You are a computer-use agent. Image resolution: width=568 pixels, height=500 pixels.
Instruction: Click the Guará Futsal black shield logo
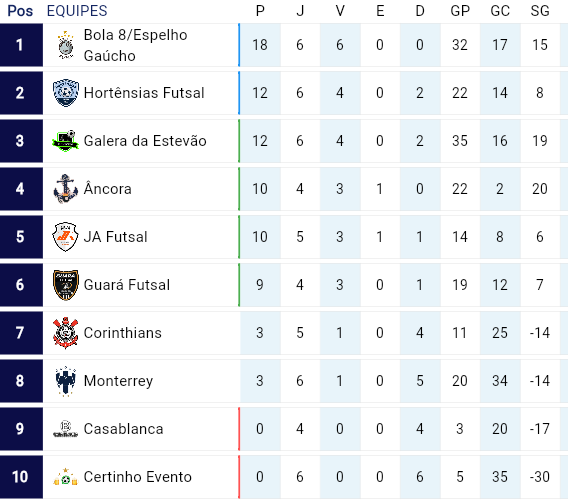coord(66,285)
